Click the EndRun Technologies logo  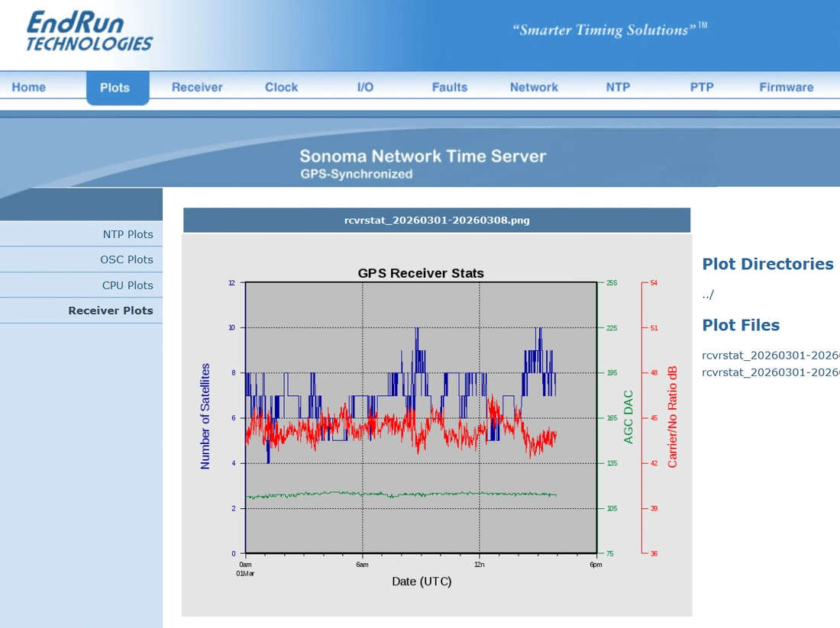pyautogui.click(x=89, y=31)
